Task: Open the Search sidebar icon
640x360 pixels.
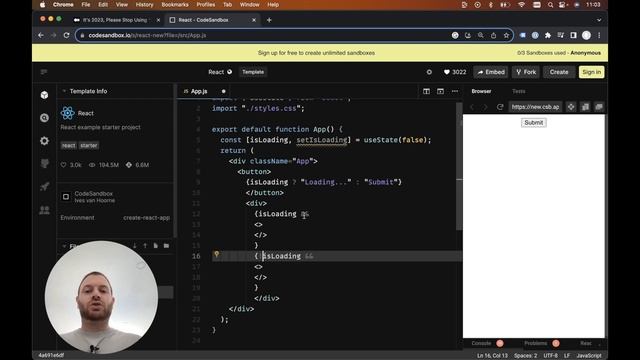Action: (x=44, y=118)
